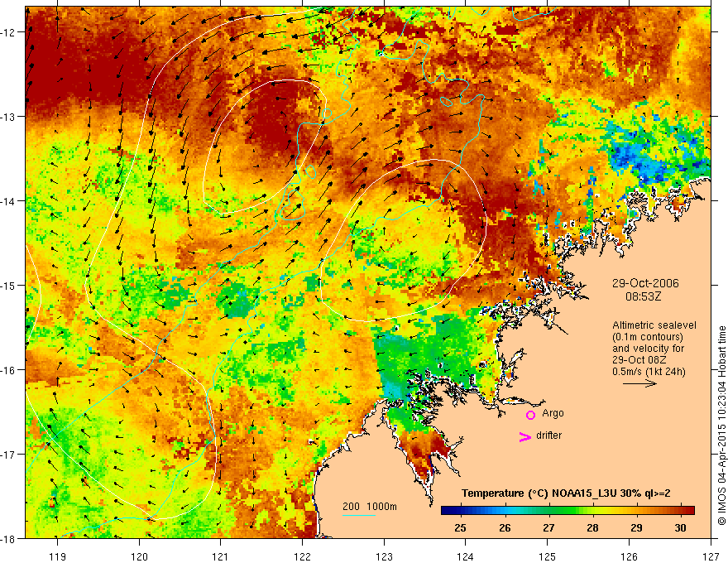Click the latitude axis label "-14"
The image size is (728, 563).
click(8, 201)
